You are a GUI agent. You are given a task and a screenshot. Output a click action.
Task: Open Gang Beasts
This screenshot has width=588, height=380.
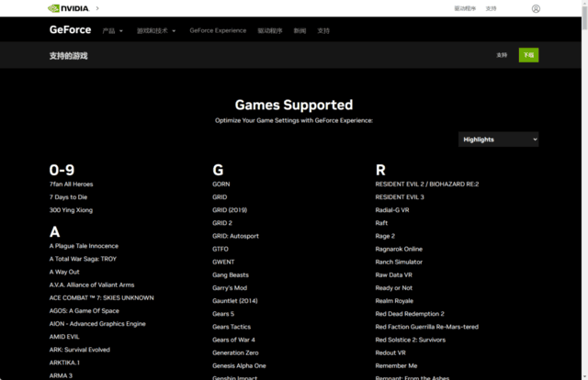point(231,275)
